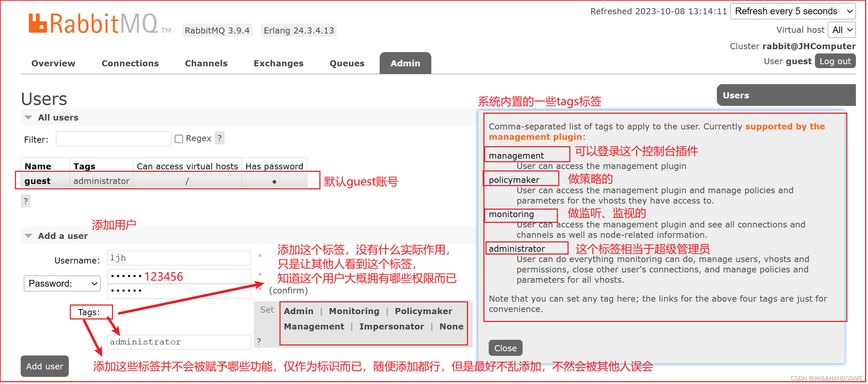This screenshot has height=384, width=868.
Task: Open the management plugin link in popup
Action: tap(657, 132)
